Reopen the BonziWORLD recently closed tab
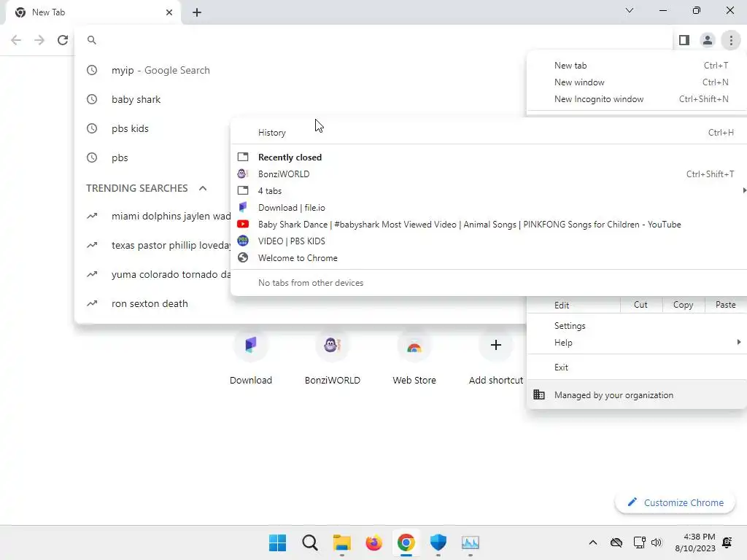747x560 pixels. pyautogui.click(x=489, y=174)
